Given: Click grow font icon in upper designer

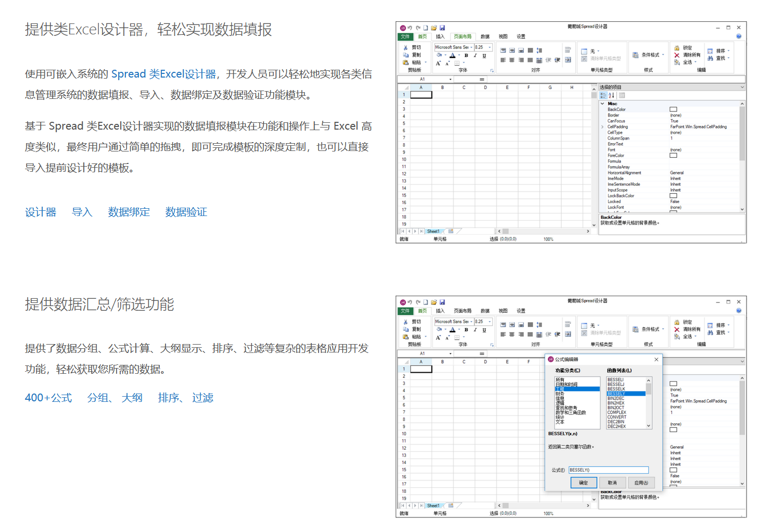Looking at the screenshot, I should click(x=438, y=63).
